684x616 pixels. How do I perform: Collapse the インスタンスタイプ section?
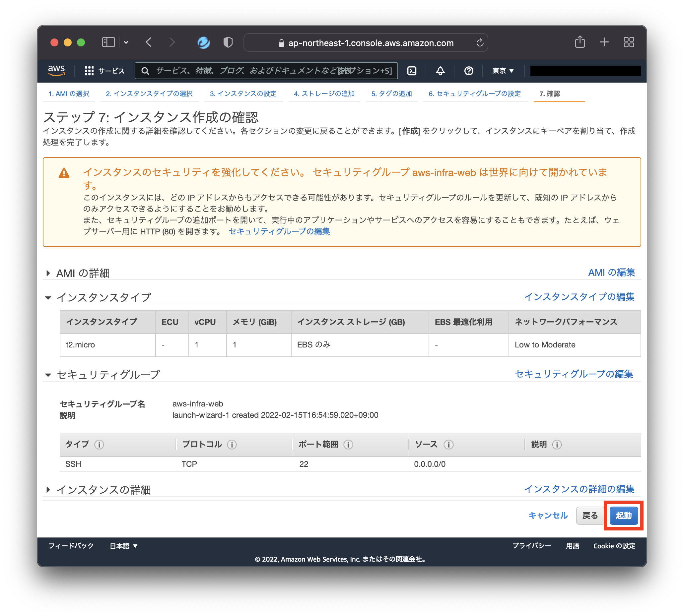pyautogui.click(x=48, y=297)
